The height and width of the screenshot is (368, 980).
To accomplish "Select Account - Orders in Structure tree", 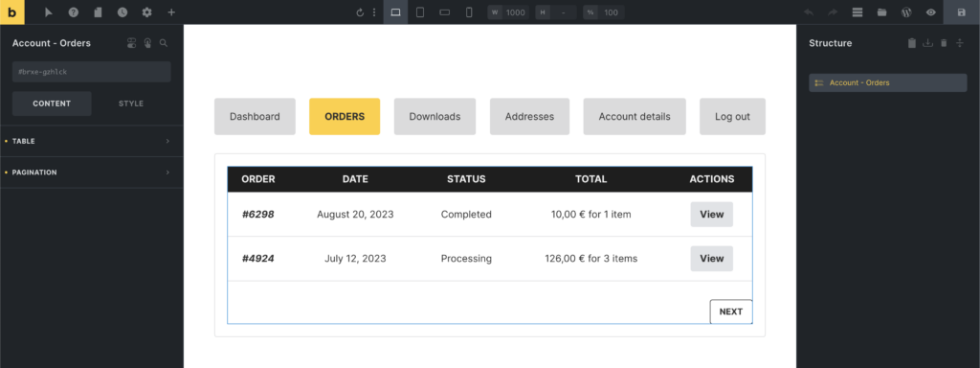I will [x=887, y=83].
